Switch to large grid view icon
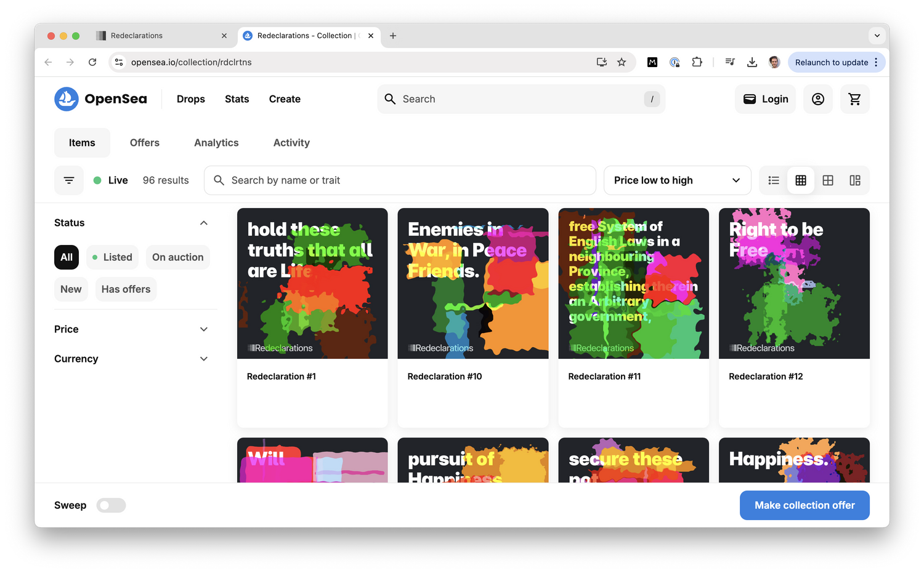The image size is (924, 573). (x=828, y=180)
